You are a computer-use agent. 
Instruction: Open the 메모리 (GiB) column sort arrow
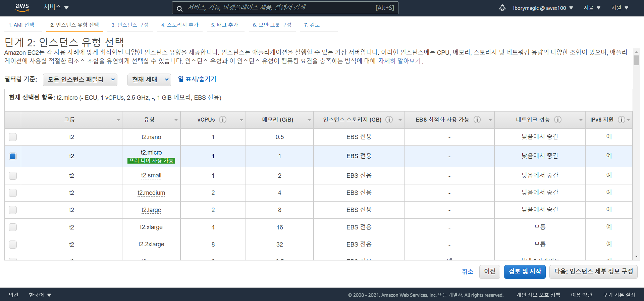tap(309, 120)
